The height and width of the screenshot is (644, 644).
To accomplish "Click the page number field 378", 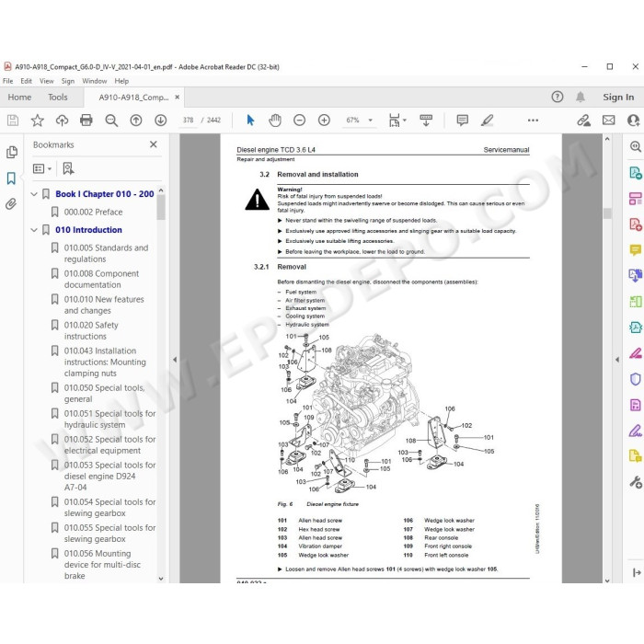I will [x=188, y=121].
